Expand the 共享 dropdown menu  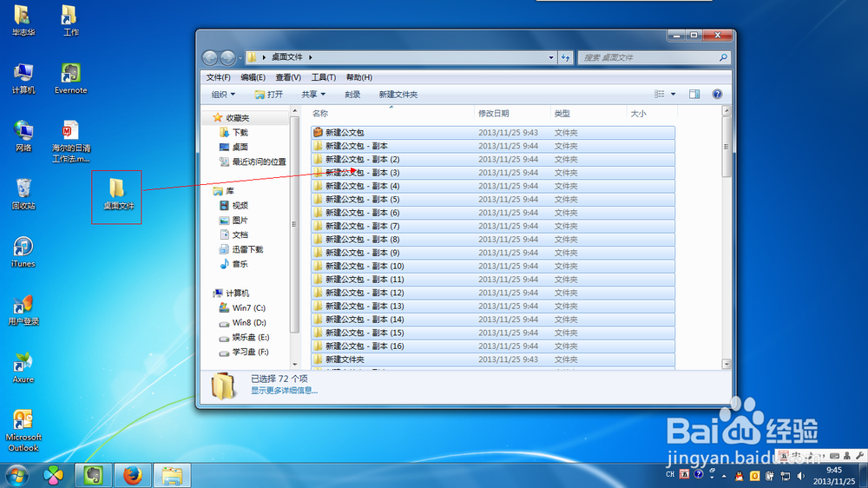(313, 95)
